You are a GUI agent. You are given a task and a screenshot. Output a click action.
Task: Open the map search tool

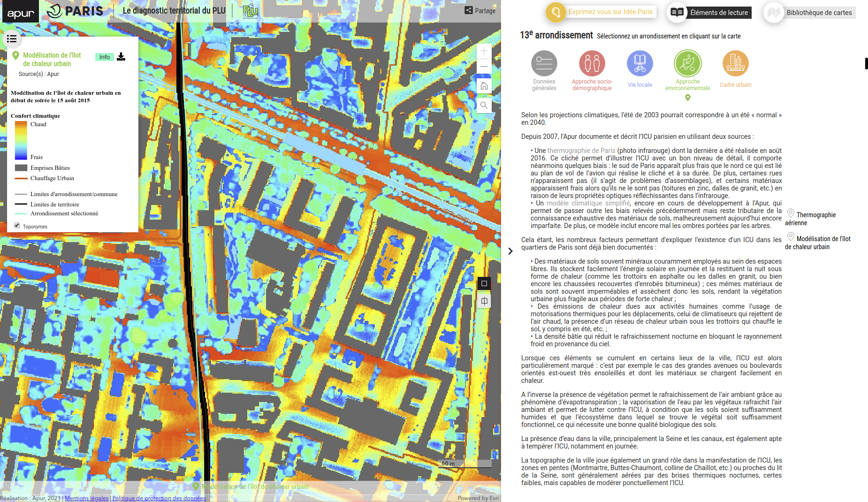(484, 106)
